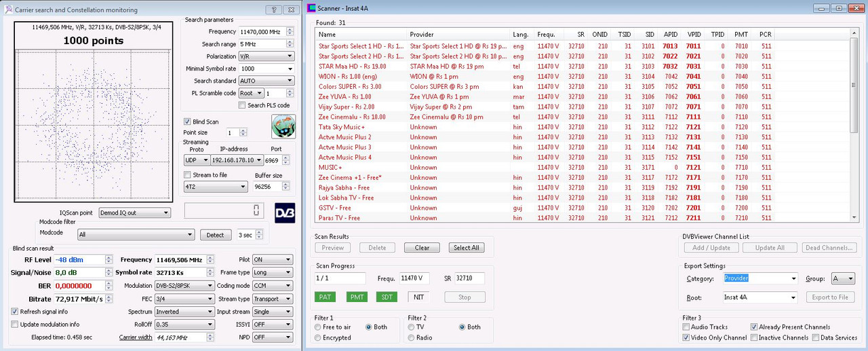This screenshot has height=351, width=868.
Task: Open Search standard AUTO dropdown
Action: pyautogui.click(x=267, y=81)
